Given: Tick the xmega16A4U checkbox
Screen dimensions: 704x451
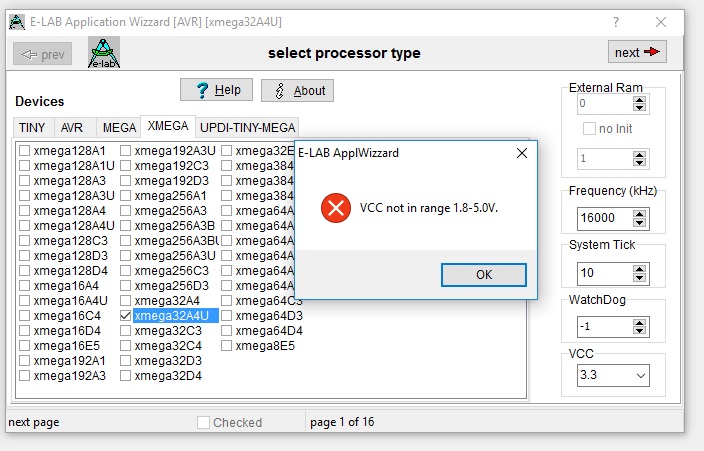Looking at the screenshot, I should (24, 301).
